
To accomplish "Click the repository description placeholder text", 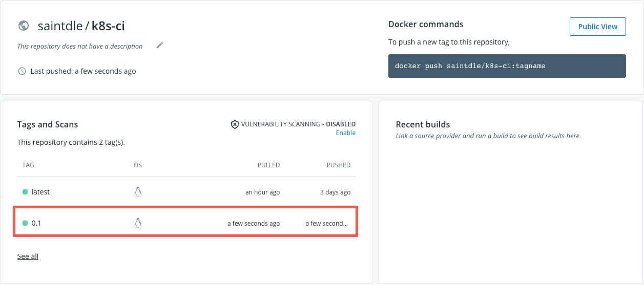I will click(80, 46).
